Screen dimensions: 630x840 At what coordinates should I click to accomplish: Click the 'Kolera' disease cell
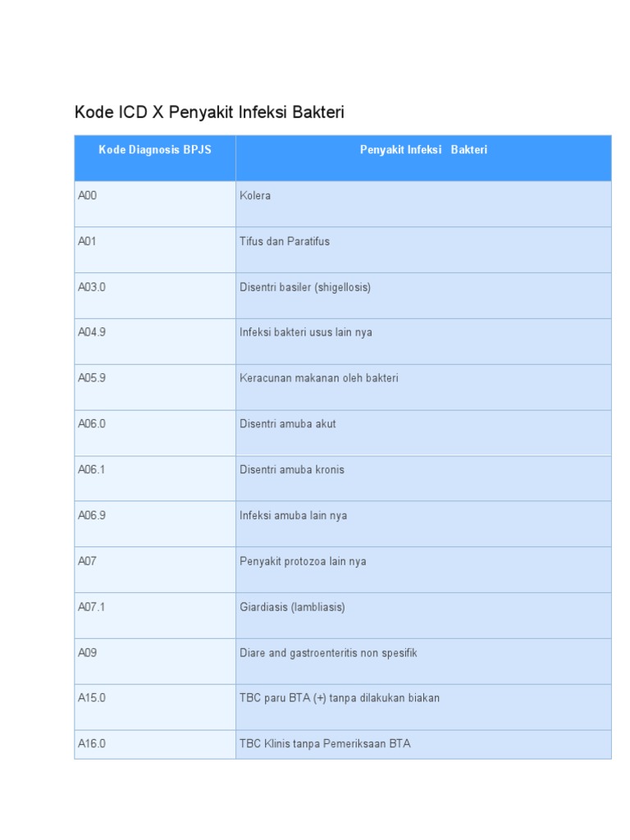255,196
